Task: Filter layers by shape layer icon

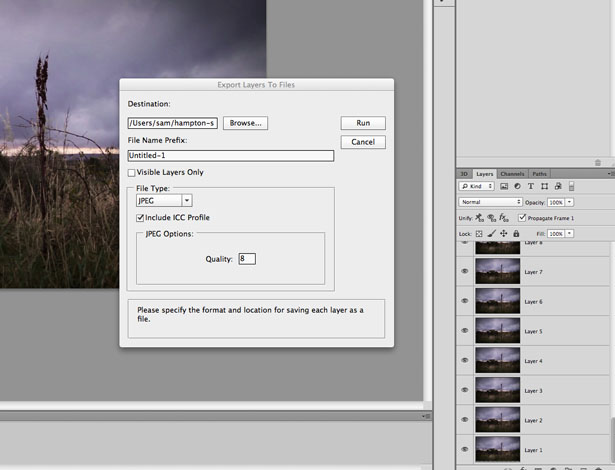Action: (544, 186)
